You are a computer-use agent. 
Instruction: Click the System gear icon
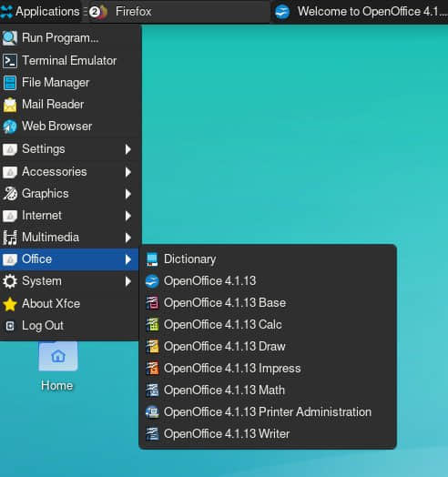[10, 281]
